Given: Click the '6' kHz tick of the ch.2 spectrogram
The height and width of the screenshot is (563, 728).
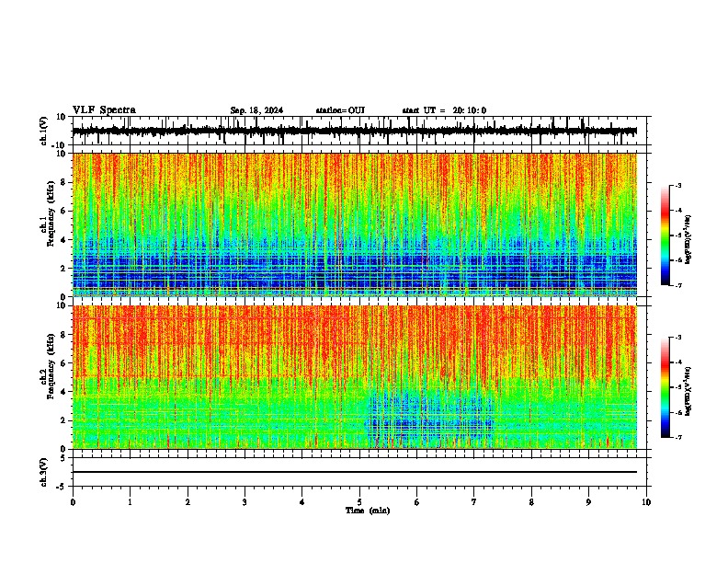Looking at the screenshot, I should [64, 363].
